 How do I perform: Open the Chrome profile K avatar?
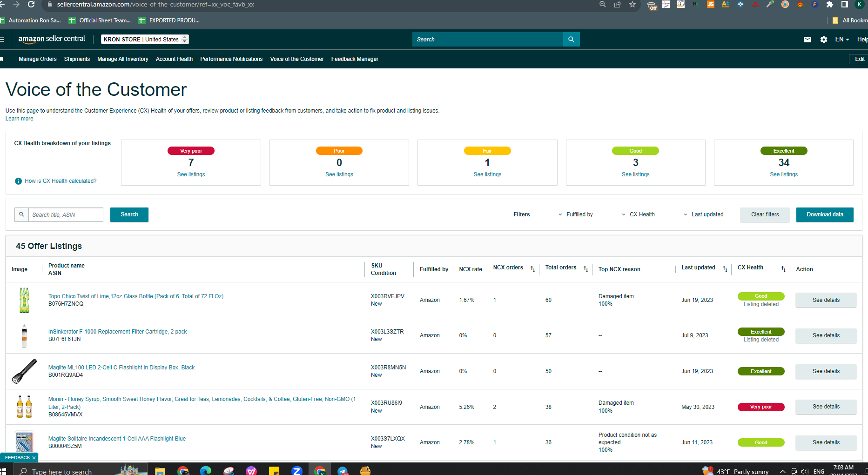click(x=860, y=4)
